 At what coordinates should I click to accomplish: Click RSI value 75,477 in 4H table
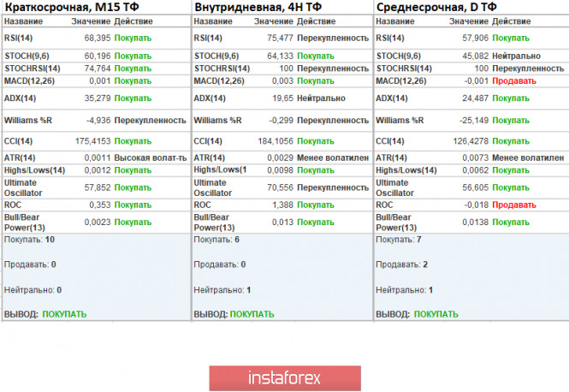click(x=280, y=38)
